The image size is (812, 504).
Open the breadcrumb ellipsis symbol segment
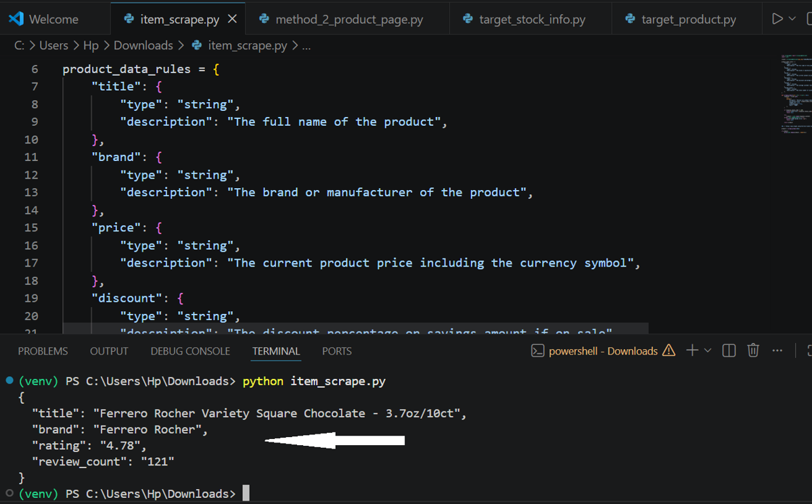tap(306, 47)
